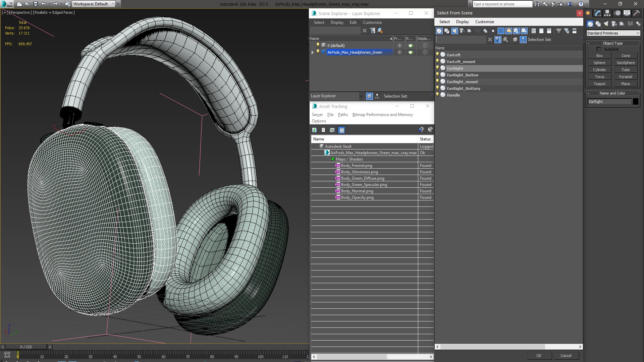644x362 pixels.
Task: Click the EarRight object name field
Action: coord(609,102)
